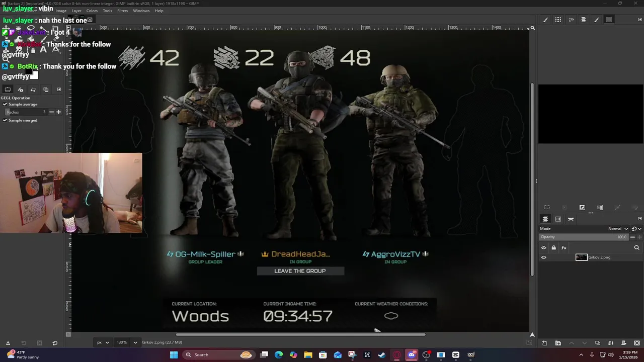The width and height of the screenshot is (644, 362).
Task: Click the lock column header icon
Action: pos(553,247)
